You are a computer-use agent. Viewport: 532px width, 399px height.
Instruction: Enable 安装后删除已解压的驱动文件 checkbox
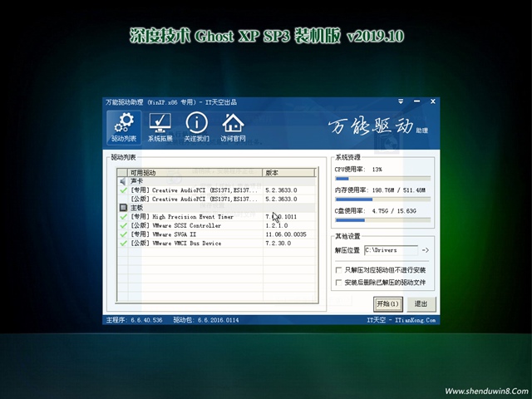(x=338, y=283)
